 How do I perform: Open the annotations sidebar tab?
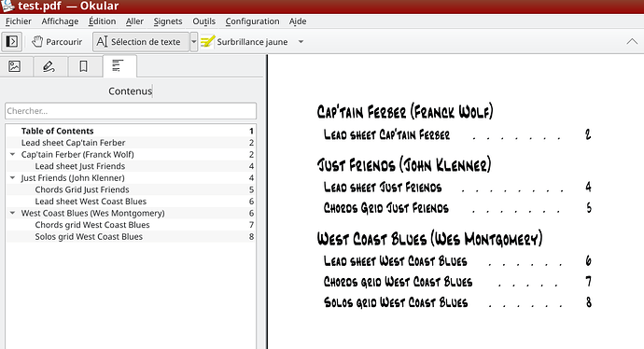pos(49,66)
